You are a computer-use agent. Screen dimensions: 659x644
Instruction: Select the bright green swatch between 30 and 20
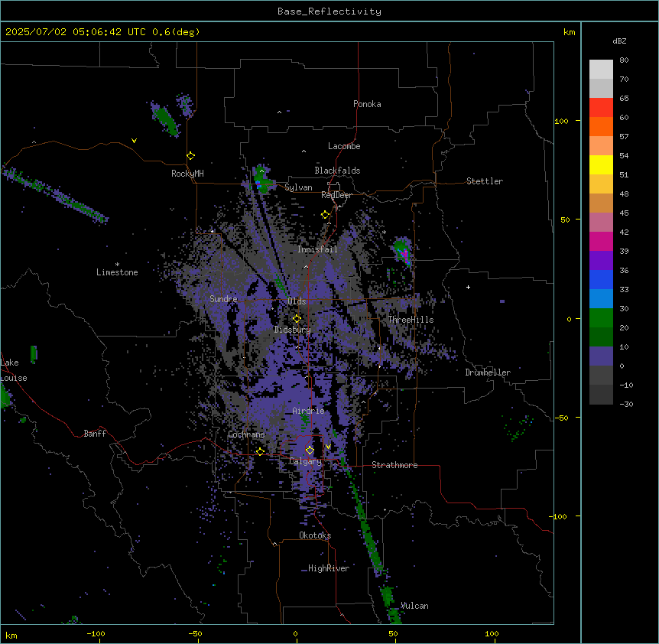click(601, 318)
